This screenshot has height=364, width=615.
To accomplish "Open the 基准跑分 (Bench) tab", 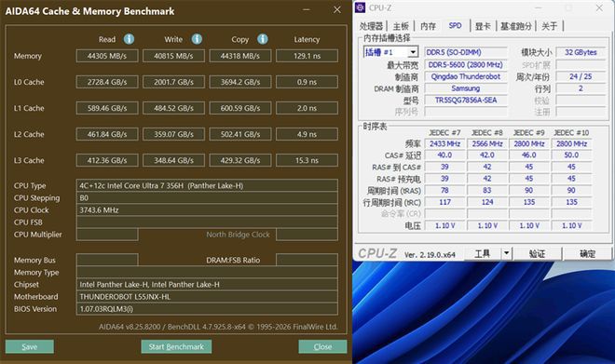I will click(x=516, y=26).
